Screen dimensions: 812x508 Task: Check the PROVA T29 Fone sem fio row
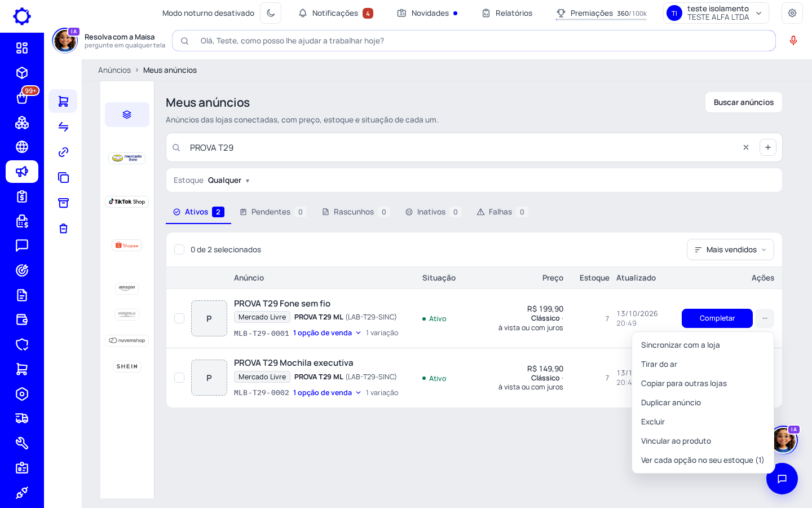click(x=179, y=318)
